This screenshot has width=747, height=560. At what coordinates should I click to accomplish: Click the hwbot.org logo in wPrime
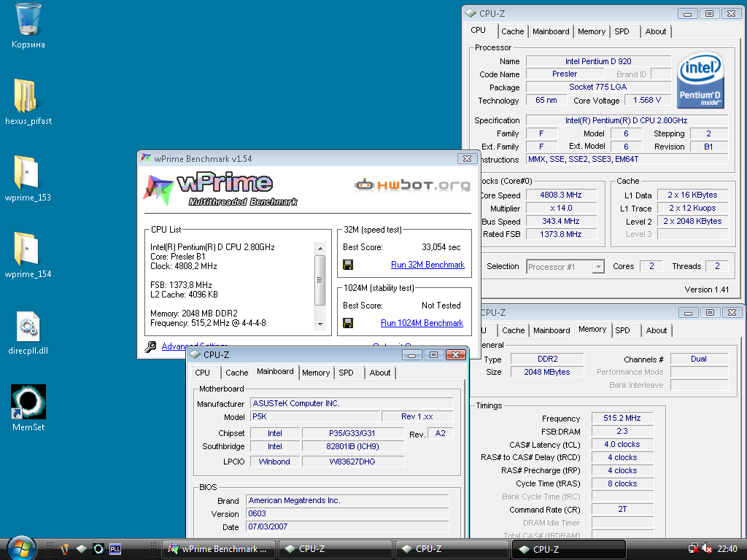413,184
